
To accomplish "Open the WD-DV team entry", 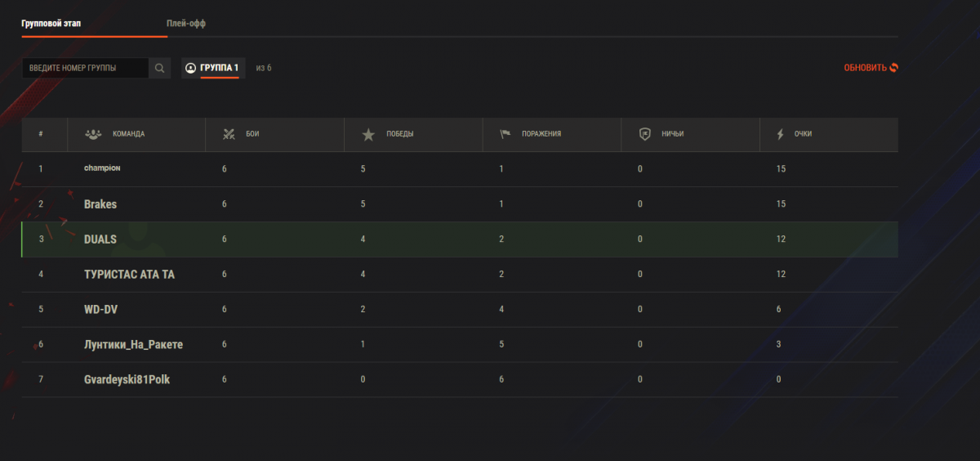I will (101, 310).
